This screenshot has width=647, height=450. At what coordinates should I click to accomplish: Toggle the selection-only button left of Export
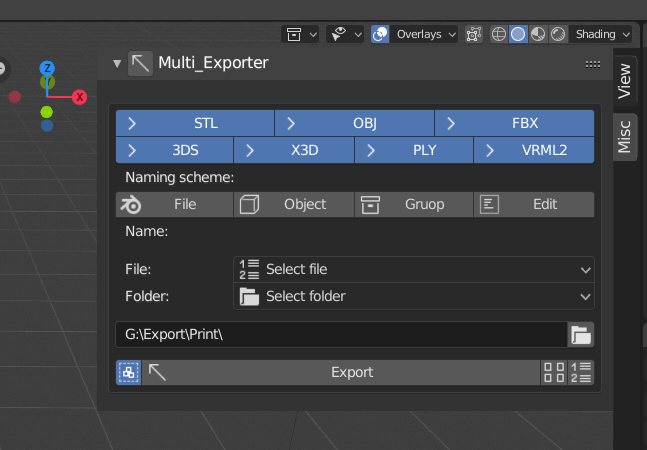coord(128,372)
